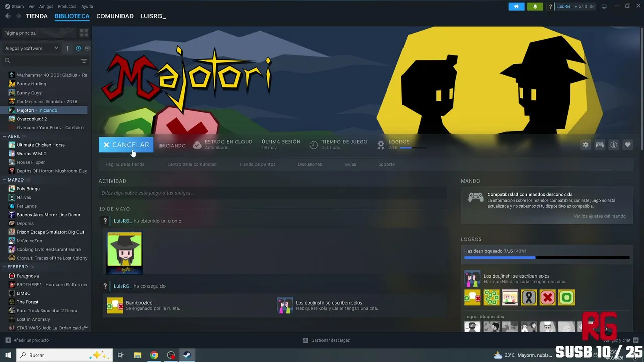Image resolution: width=644 pixels, height=362 pixels.
Task: Go to the TIENDA tab
Action: (x=37, y=16)
